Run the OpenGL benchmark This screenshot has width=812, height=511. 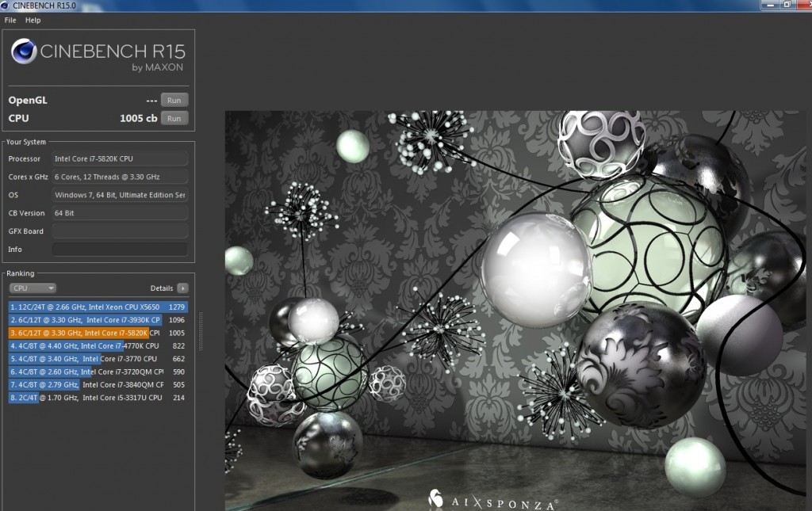click(x=174, y=100)
